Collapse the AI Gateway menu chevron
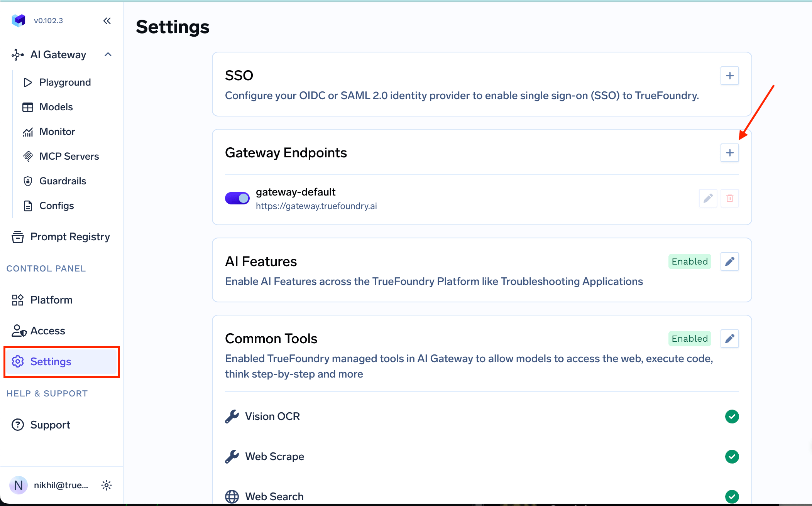 coord(108,54)
